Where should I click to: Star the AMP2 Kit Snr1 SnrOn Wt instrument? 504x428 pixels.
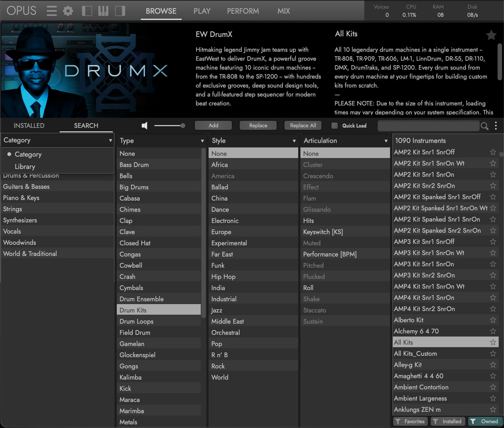(x=493, y=163)
